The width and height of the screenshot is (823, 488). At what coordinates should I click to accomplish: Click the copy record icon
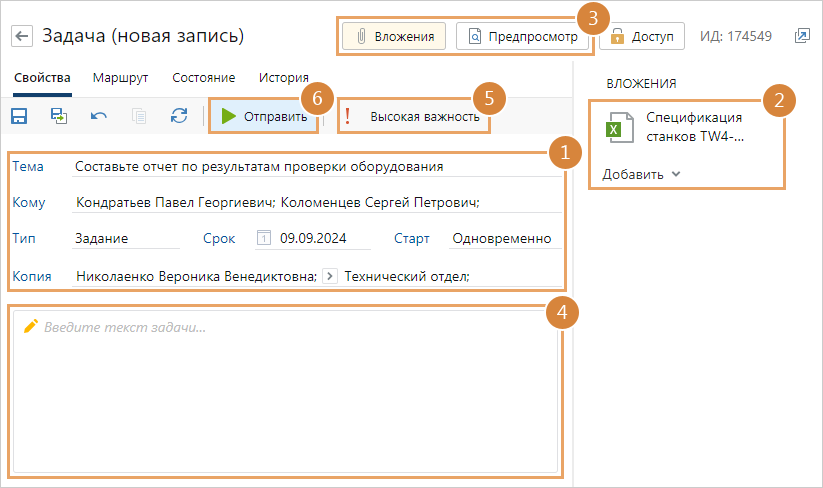(x=139, y=116)
